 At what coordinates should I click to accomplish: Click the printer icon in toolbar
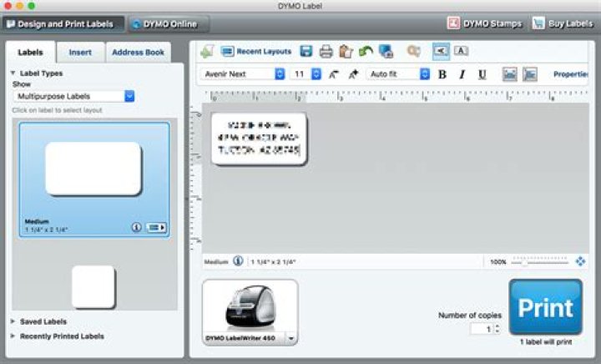(x=326, y=51)
